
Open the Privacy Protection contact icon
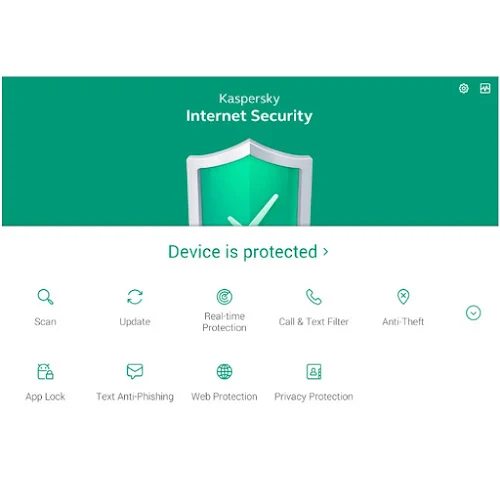coord(314,371)
